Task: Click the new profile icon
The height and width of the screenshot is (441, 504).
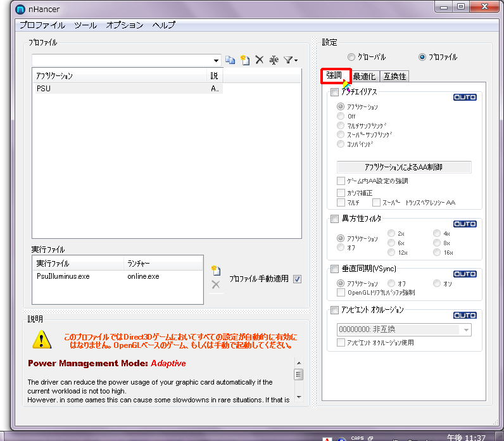Action: pos(245,60)
